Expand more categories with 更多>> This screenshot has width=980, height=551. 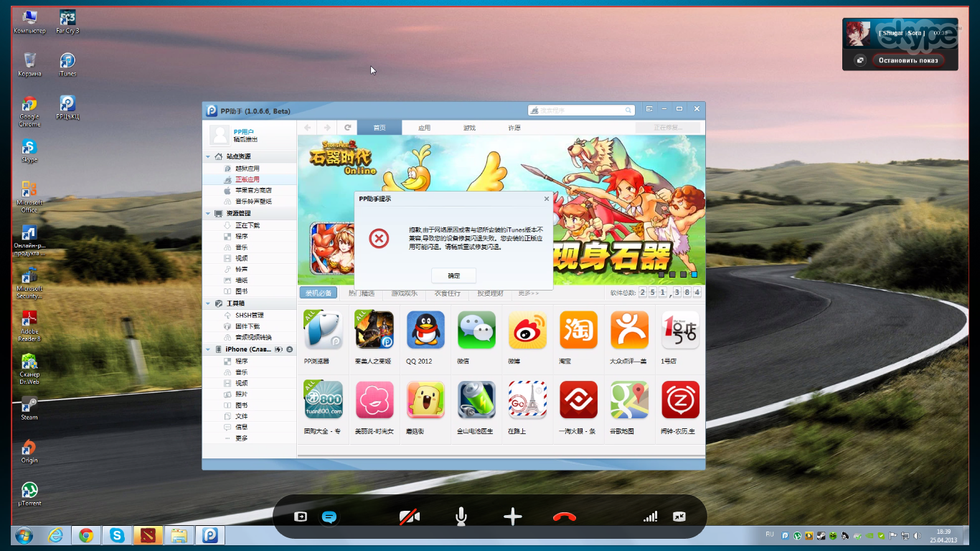tap(528, 293)
